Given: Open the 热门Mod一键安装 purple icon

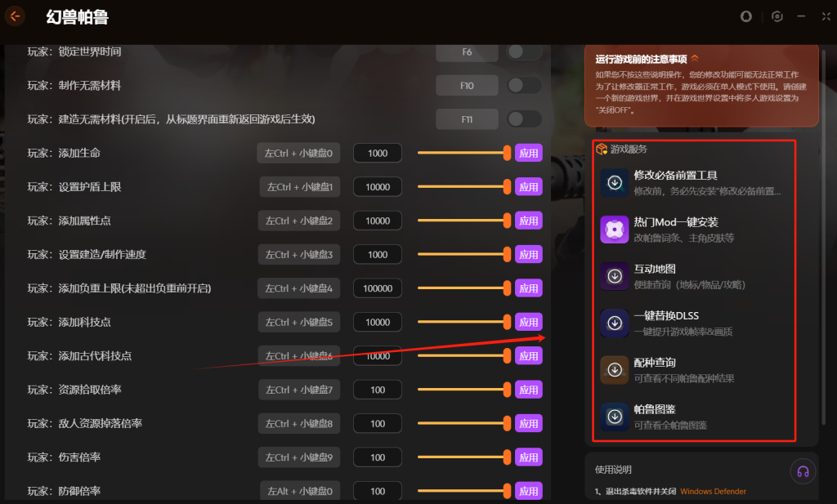Looking at the screenshot, I should tap(615, 230).
